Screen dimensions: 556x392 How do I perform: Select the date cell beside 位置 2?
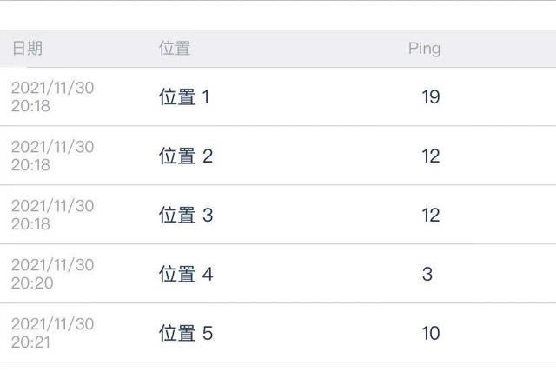coord(52,156)
